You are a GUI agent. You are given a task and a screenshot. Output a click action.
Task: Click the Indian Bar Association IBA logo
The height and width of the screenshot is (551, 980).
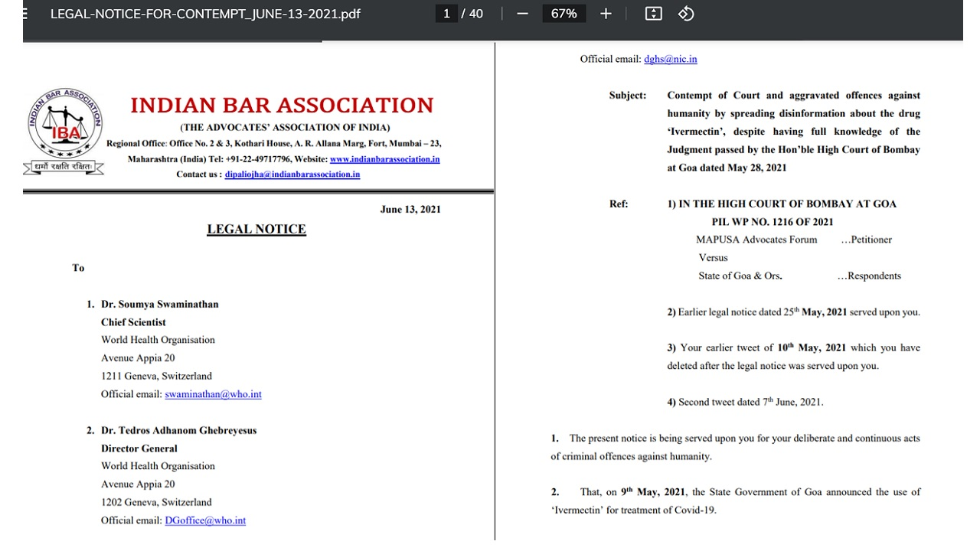click(x=65, y=130)
